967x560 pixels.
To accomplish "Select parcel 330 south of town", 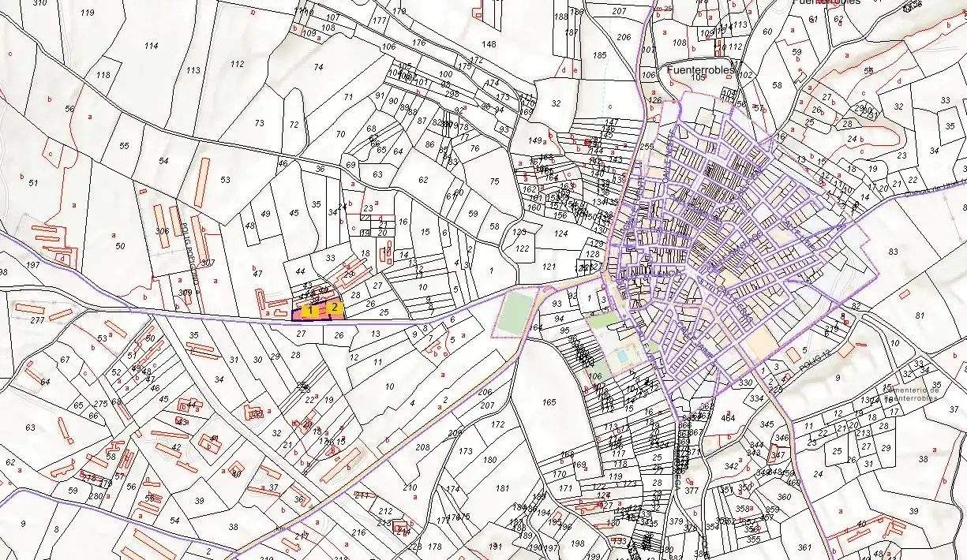I will tap(744, 384).
